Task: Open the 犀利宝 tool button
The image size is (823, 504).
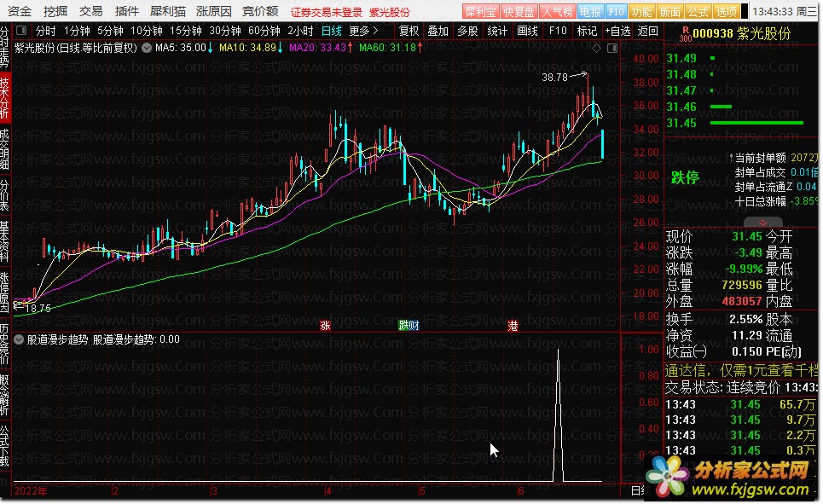Action: point(480,11)
